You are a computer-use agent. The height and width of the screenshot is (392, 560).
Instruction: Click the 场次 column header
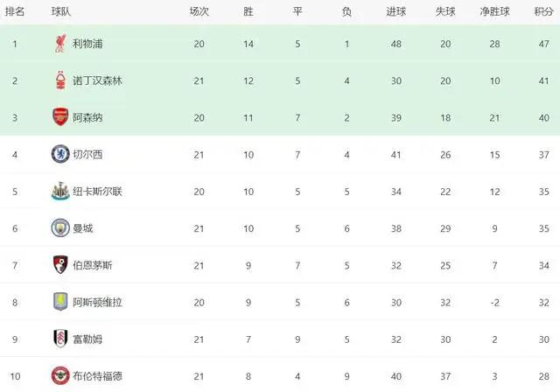199,11
